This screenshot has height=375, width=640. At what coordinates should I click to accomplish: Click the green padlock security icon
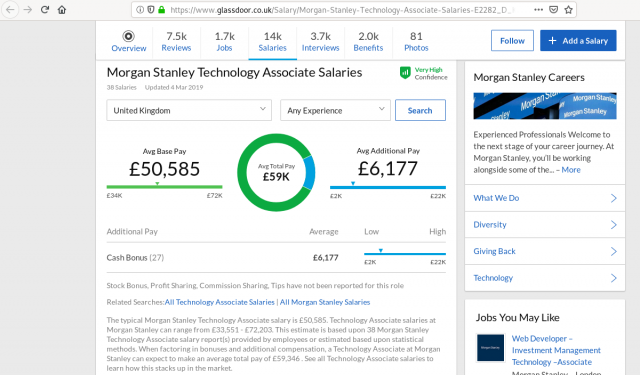tap(162, 9)
